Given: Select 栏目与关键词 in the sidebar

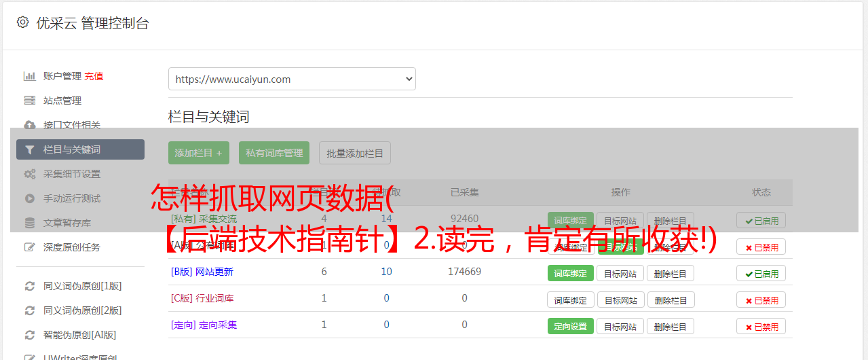Looking at the screenshot, I should pos(80,149).
